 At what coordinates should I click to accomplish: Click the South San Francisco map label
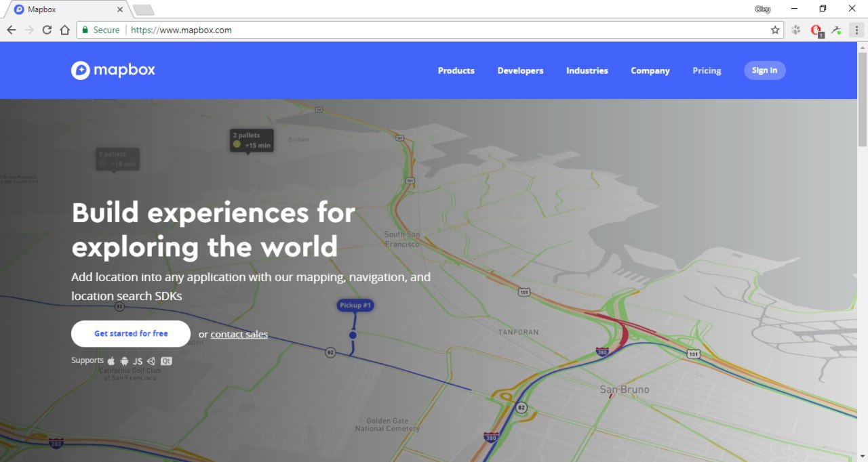coord(402,238)
